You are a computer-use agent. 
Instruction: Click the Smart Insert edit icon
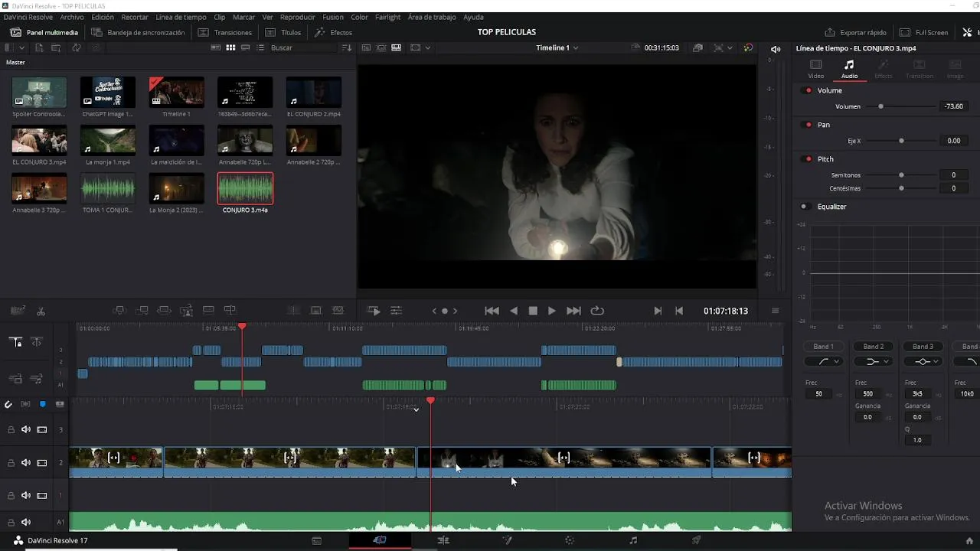[119, 311]
